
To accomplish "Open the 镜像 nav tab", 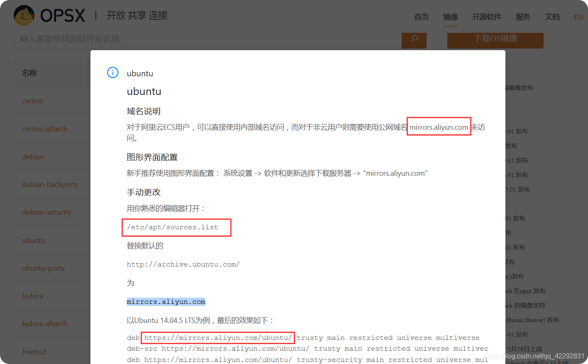I will pos(450,17).
